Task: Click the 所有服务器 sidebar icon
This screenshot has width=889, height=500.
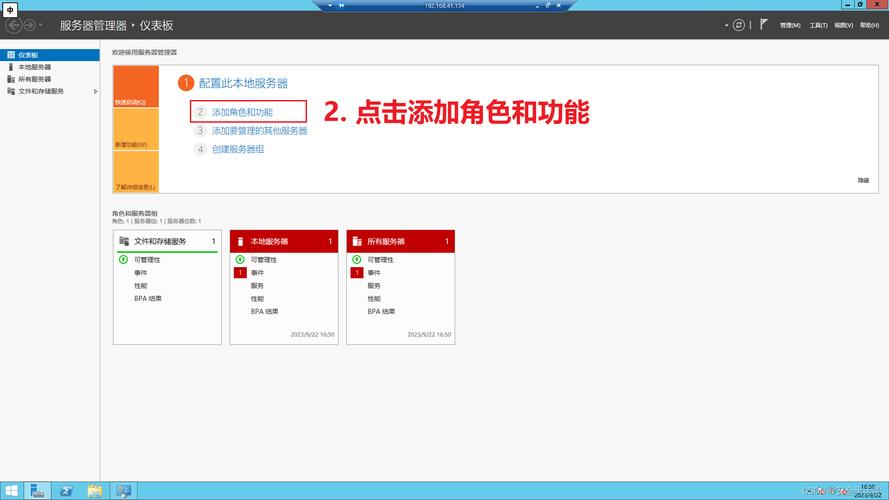Action: point(11,79)
